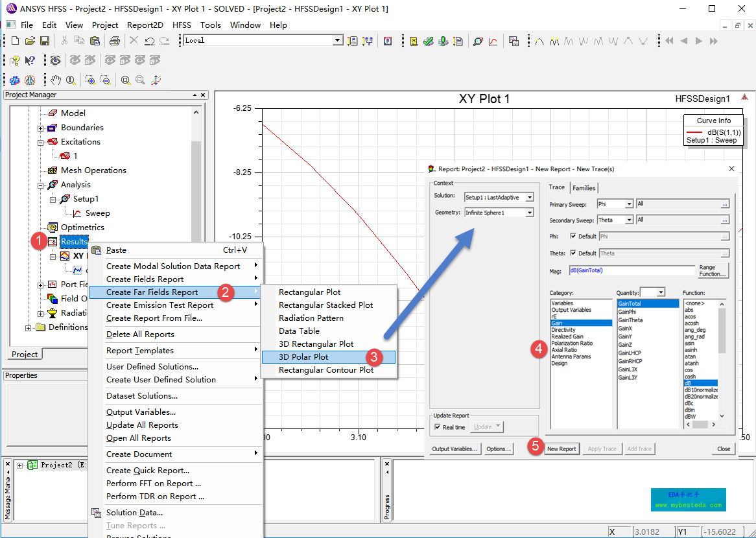This screenshot has width=756, height=538.
Task: Click the Zoom In magnifier icon
Action: (91, 80)
